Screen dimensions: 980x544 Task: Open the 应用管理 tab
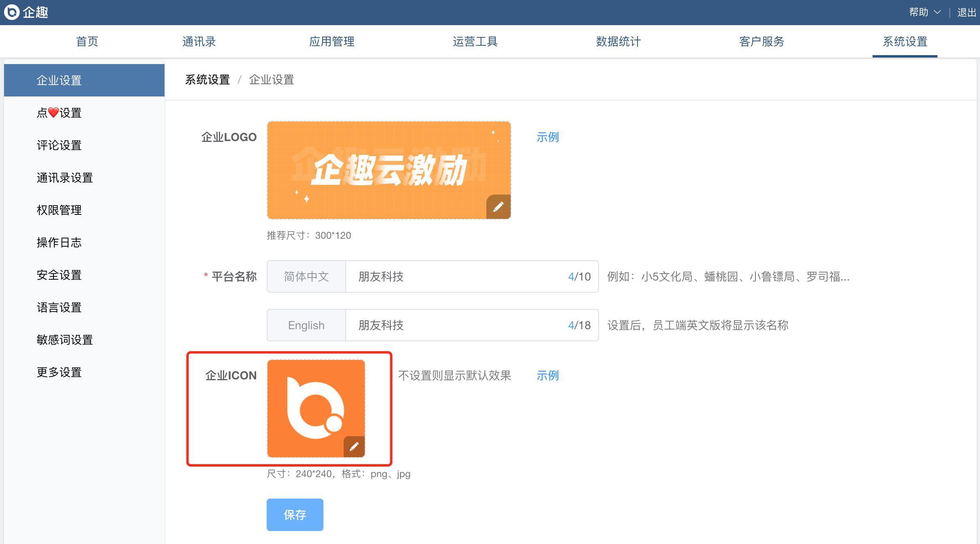click(x=332, y=41)
